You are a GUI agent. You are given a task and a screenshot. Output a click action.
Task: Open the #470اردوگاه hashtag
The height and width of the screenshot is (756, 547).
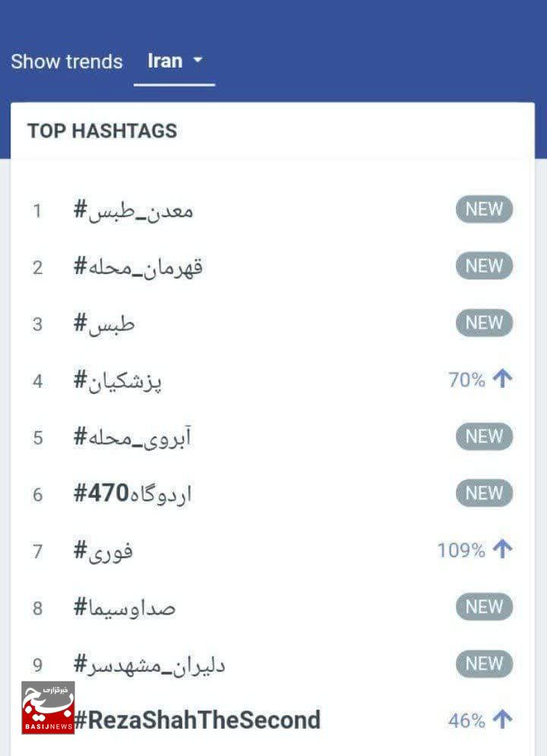pyautogui.click(x=133, y=493)
